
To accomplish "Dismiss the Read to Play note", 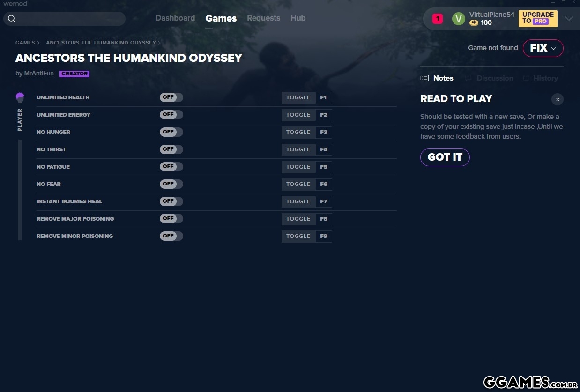I will (x=557, y=99).
